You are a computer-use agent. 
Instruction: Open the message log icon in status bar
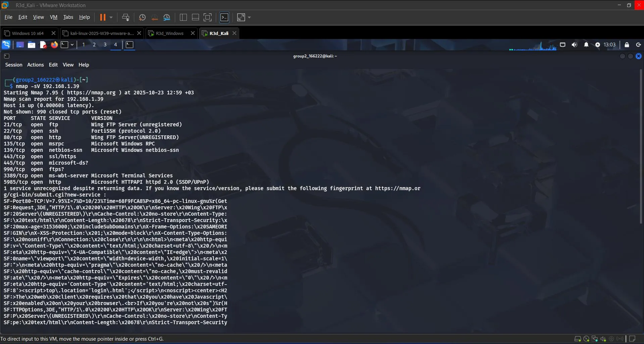[x=632, y=339]
